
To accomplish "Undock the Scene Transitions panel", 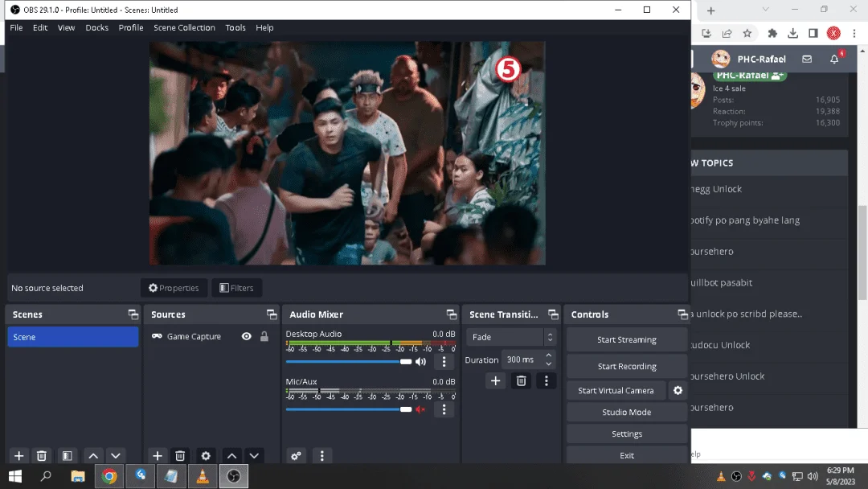I will (x=553, y=314).
